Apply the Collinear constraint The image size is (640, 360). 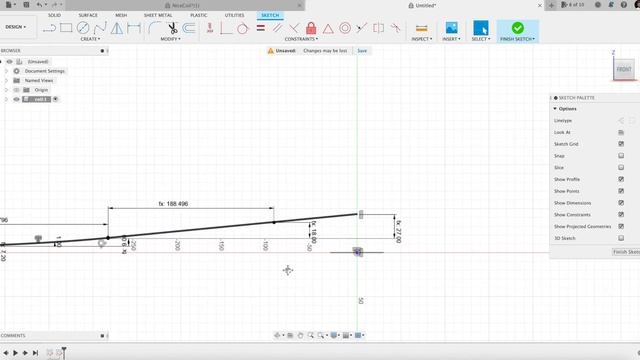point(361,28)
